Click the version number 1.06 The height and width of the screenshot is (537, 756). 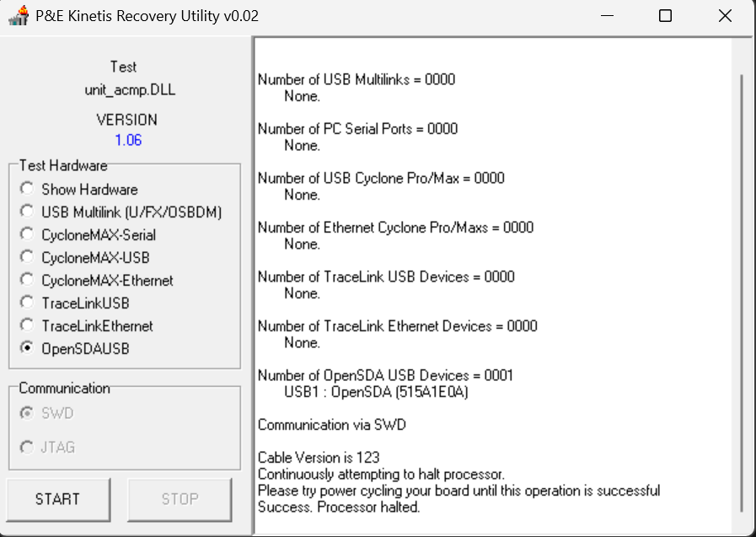128,140
